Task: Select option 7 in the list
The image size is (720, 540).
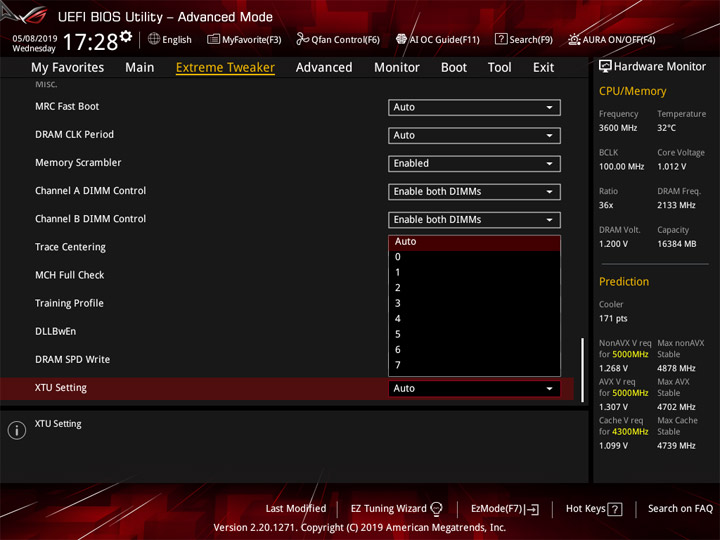Action: point(474,365)
